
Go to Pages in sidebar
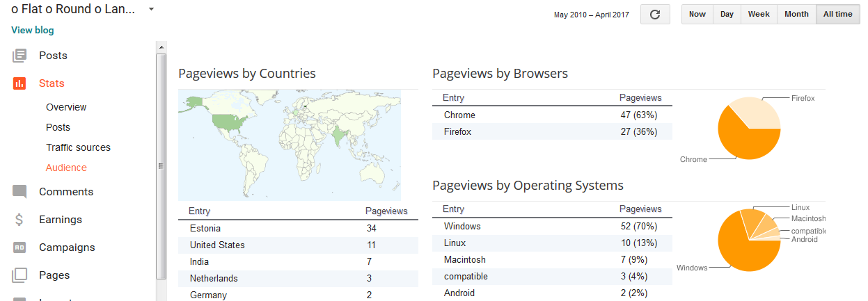(x=54, y=275)
